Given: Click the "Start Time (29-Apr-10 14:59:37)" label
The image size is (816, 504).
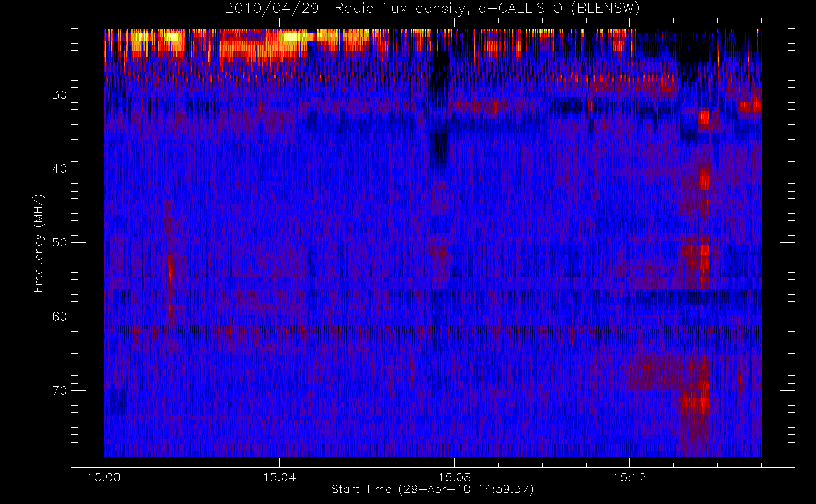Looking at the screenshot, I should (432, 489).
